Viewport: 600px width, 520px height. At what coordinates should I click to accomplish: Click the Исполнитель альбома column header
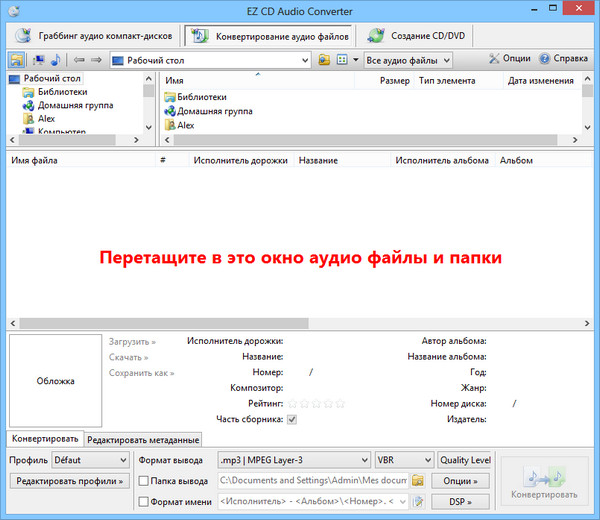tap(443, 160)
